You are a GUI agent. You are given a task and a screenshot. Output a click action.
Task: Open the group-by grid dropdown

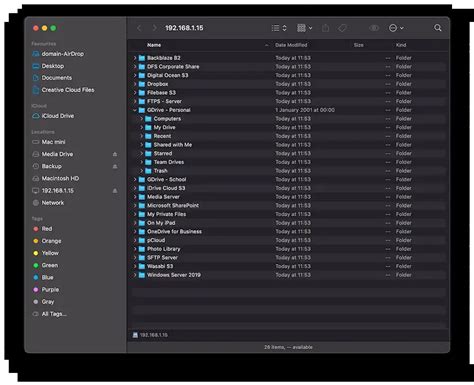304,28
